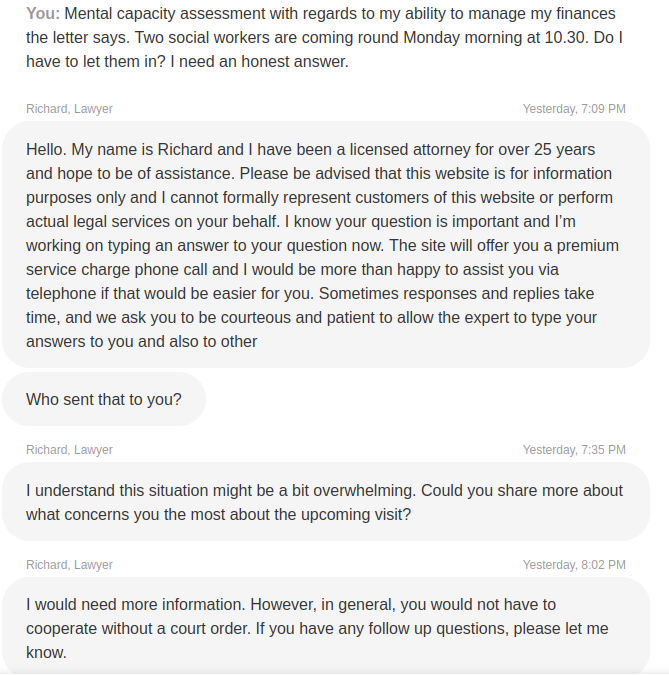
Task: Click the "Yesterday, 7:09 PM" timestamp
Action: click(574, 108)
